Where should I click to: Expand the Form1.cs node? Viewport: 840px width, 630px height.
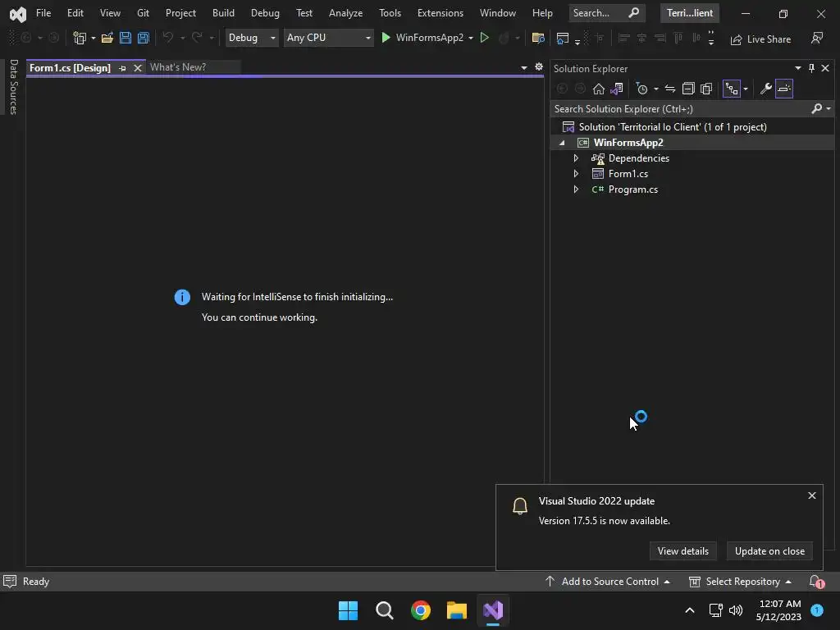click(576, 174)
